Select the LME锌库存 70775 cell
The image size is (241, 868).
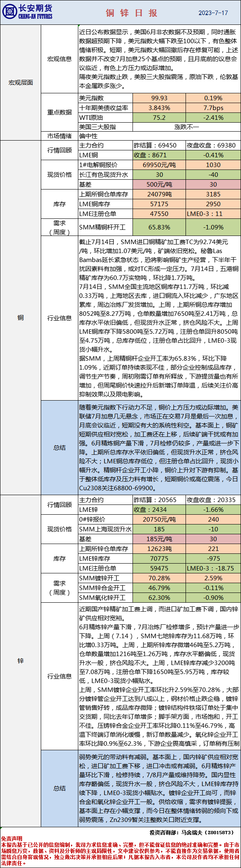159,559
